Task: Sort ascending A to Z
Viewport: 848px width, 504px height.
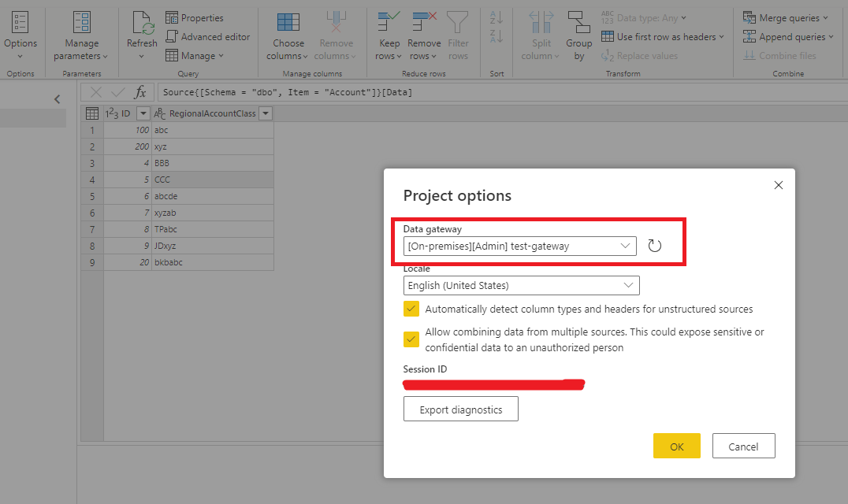Action: click(497, 18)
